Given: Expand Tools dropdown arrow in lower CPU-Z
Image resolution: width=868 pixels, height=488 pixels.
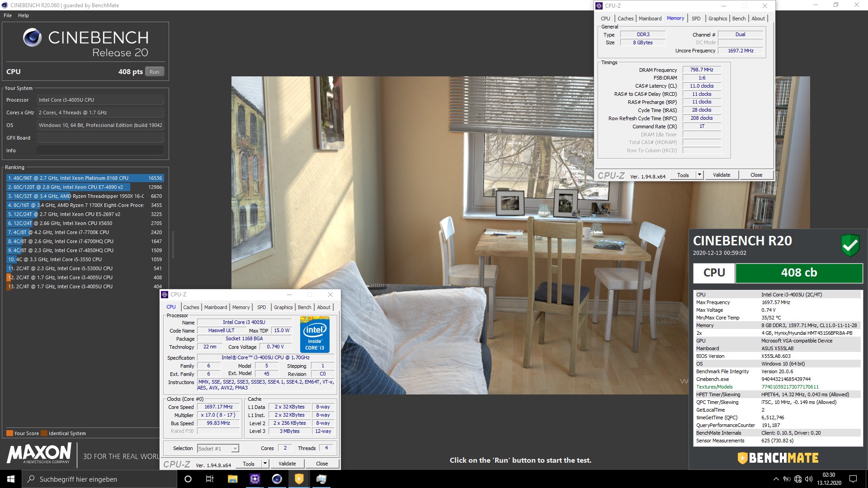Looking at the screenshot, I should coord(265,464).
